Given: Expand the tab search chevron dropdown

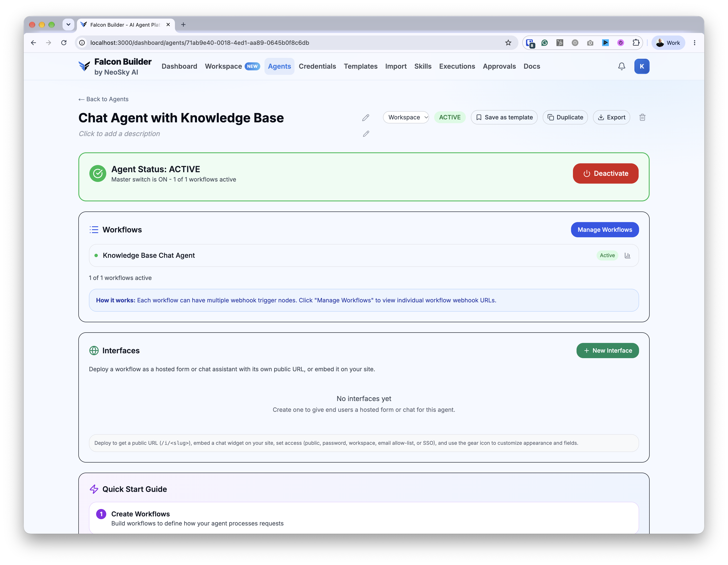Looking at the screenshot, I should [x=68, y=25].
